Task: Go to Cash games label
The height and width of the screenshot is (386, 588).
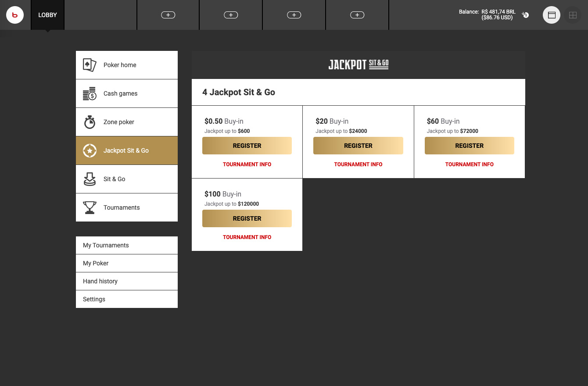Action: coord(120,93)
